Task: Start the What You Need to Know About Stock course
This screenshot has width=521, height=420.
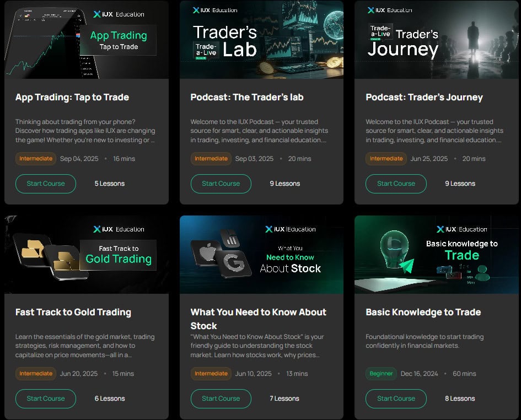Action: click(x=221, y=399)
